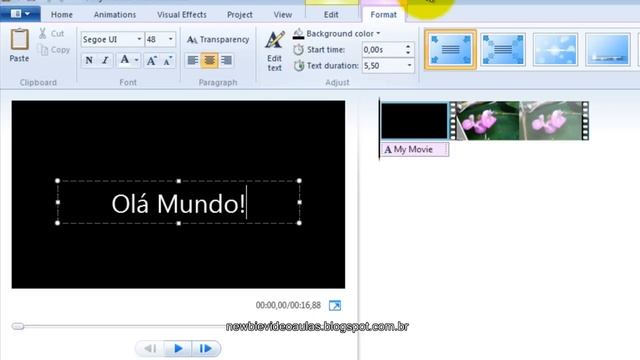640x360 pixels.
Task: Select the third sparkle text effect thumbnail
Action: click(556, 50)
